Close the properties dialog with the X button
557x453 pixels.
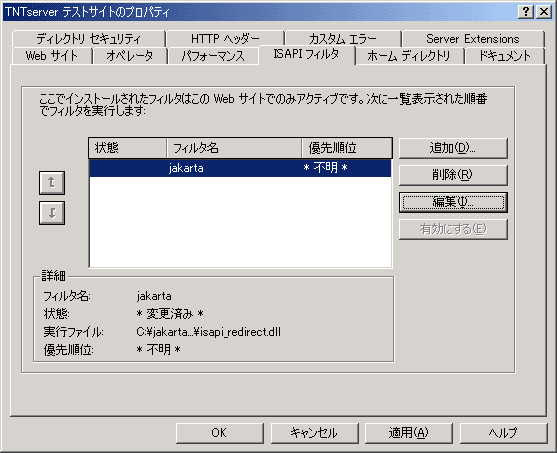pos(544,12)
